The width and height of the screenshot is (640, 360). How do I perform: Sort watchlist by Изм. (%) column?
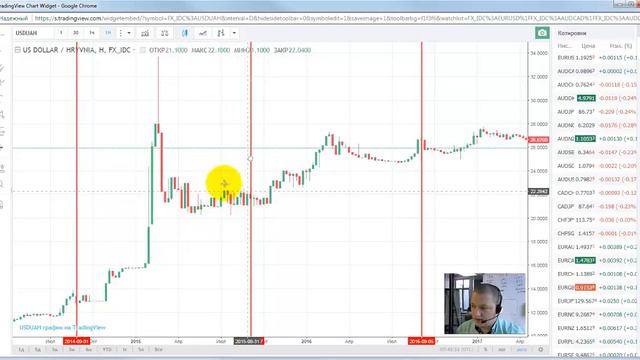(620, 46)
